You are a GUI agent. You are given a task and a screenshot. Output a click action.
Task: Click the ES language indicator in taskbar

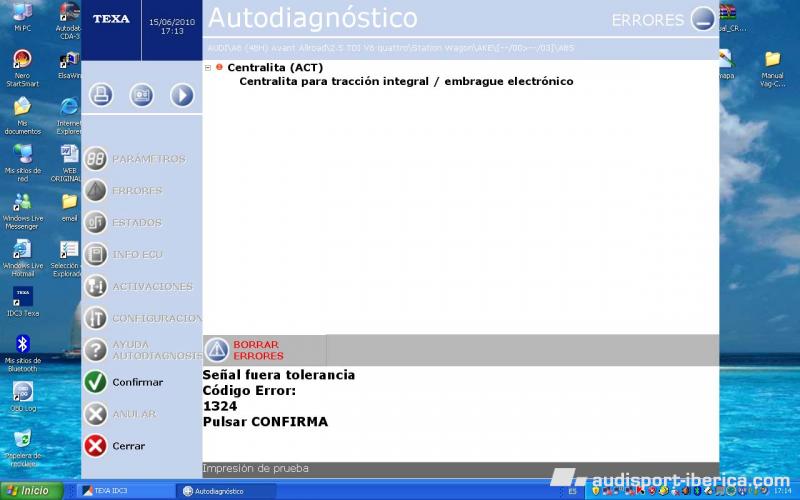coord(572,491)
